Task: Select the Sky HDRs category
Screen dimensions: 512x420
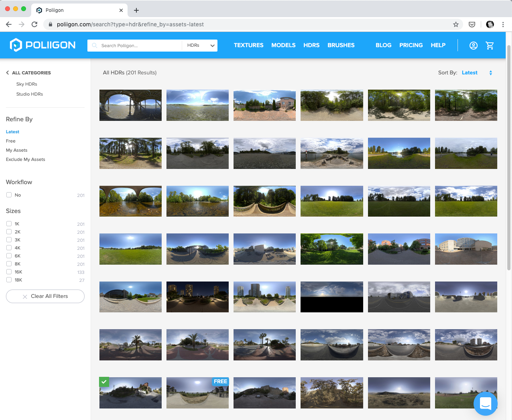Action: point(27,84)
